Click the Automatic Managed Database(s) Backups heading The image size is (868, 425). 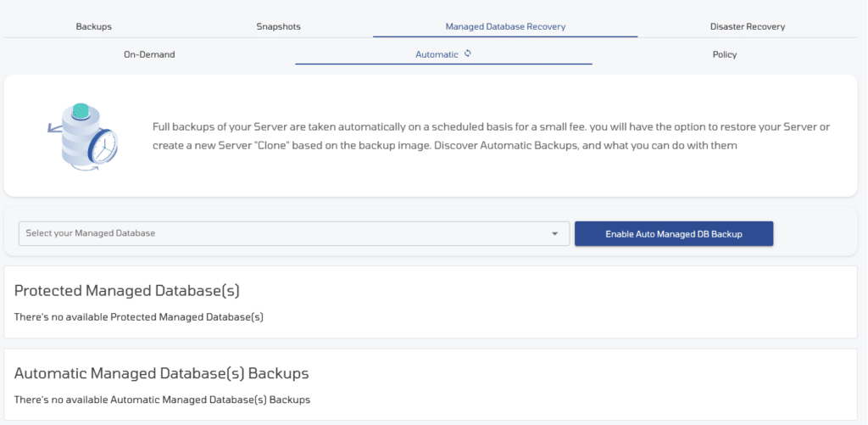point(161,373)
